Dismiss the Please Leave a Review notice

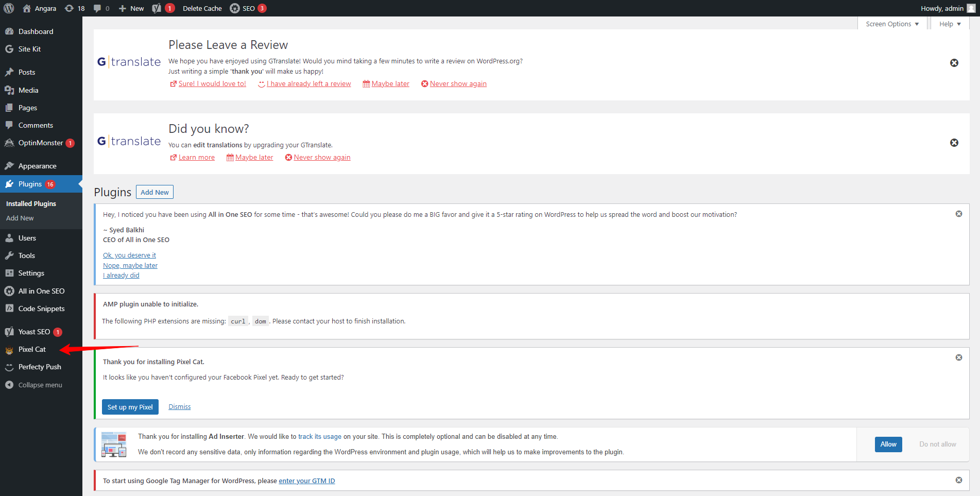click(x=954, y=63)
